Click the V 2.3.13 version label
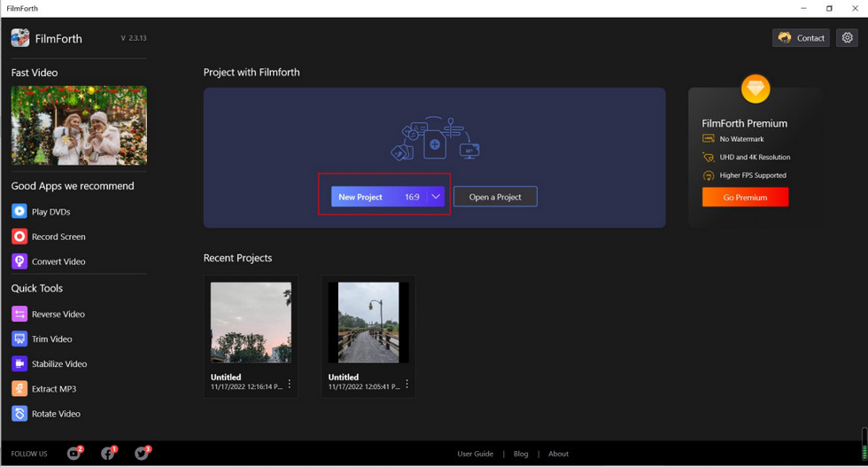Viewport: 868px width, 467px height. pos(134,38)
